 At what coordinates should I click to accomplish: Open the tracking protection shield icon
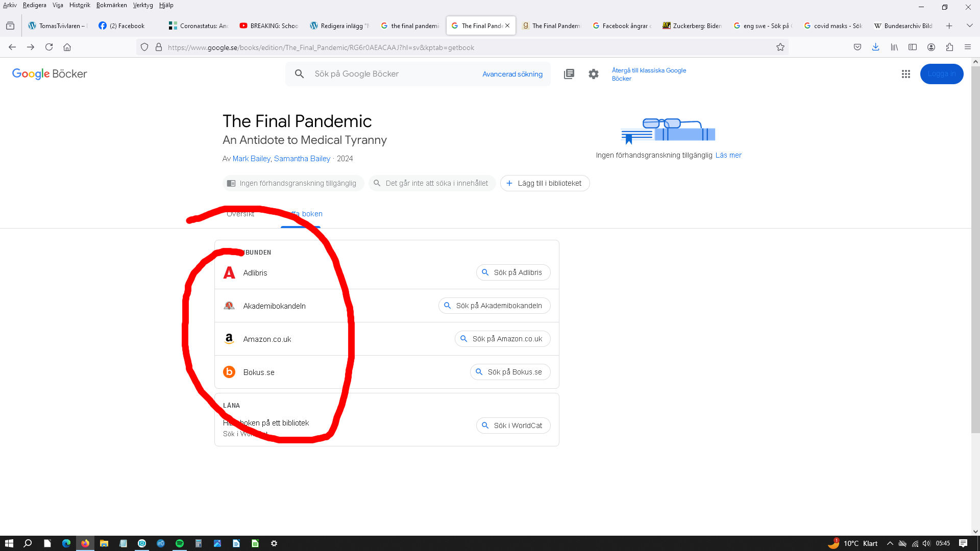tap(144, 47)
